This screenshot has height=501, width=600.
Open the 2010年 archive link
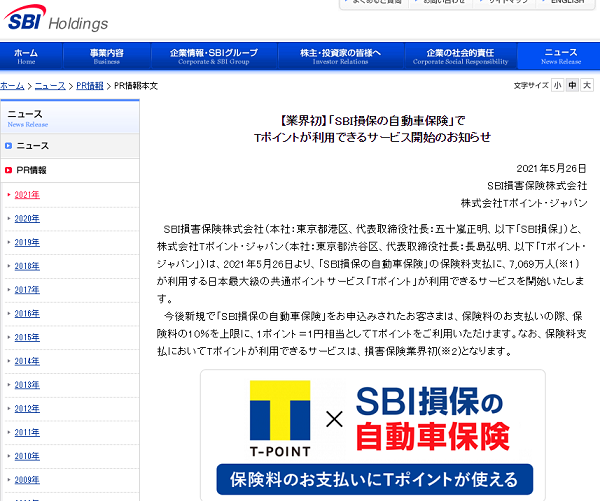(27, 456)
